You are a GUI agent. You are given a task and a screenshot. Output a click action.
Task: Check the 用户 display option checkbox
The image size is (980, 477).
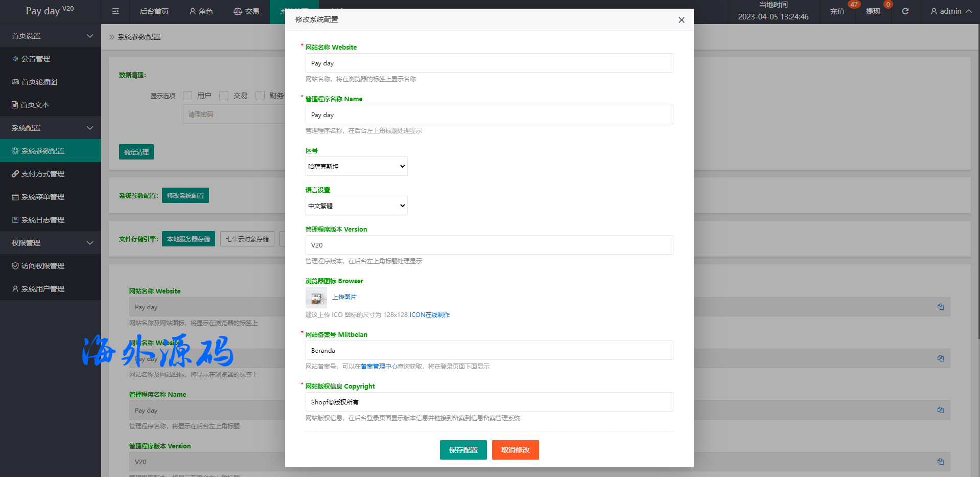[x=188, y=96]
